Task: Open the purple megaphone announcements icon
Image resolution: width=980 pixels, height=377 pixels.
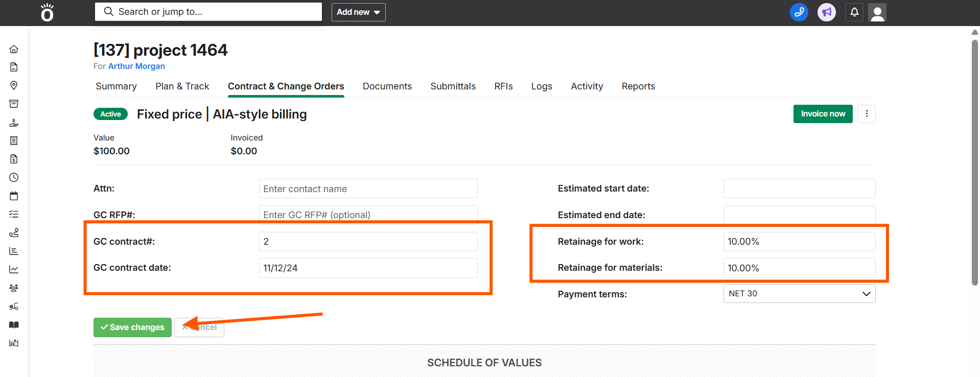Action: pos(826,12)
